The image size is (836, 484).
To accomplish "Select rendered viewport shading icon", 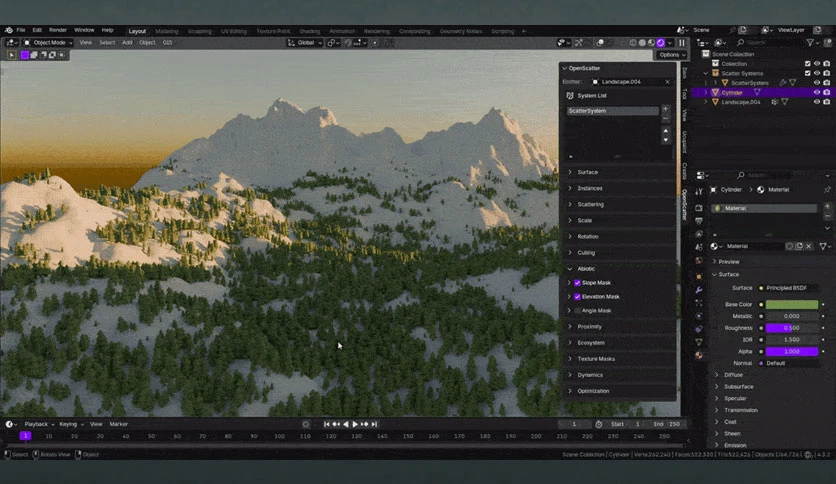I will click(661, 43).
